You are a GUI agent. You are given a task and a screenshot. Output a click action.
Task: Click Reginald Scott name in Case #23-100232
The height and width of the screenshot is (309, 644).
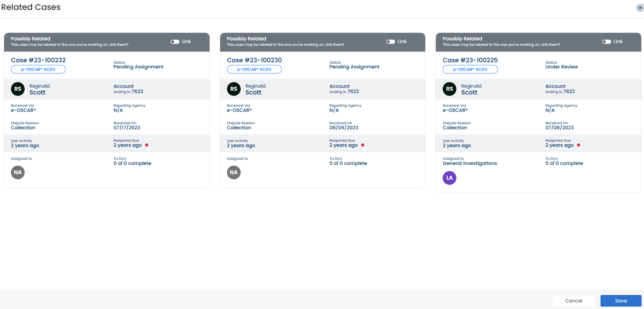coord(39,89)
